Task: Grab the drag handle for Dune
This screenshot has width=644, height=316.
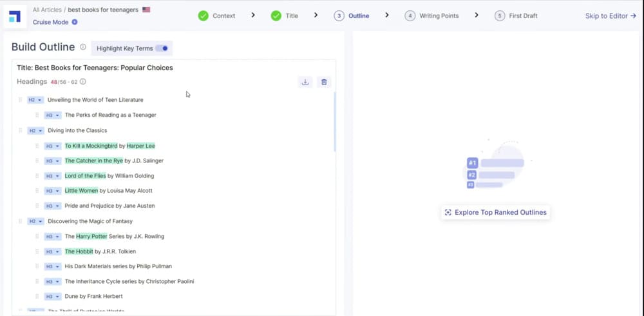Action: 37,296
